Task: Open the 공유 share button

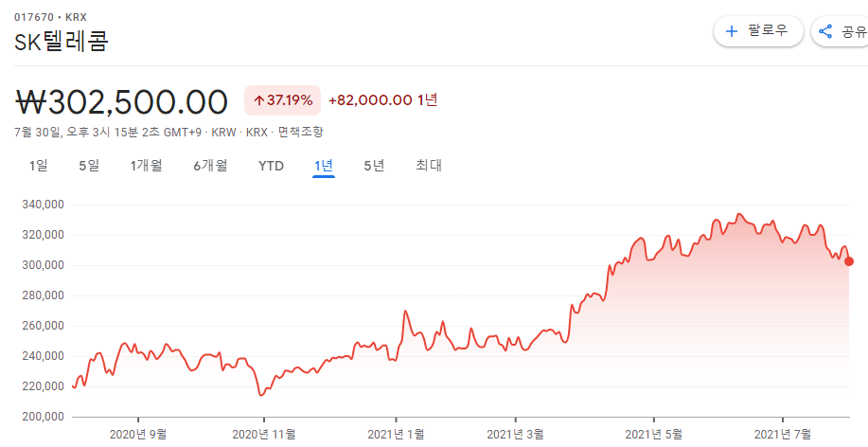Action: click(x=841, y=31)
